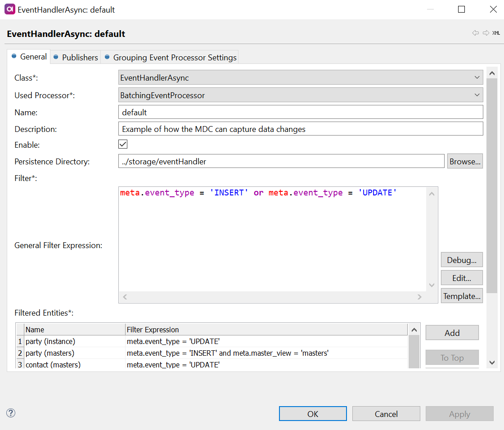Add a new filtered entity
This screenshot has height=430, width=504.
tap(452, 333)
